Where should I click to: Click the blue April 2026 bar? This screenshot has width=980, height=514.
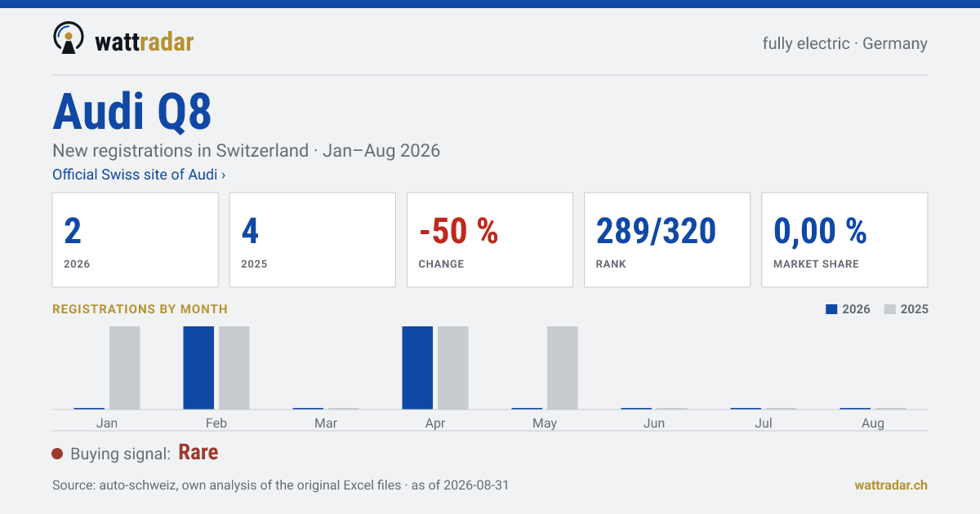(417, 368)
